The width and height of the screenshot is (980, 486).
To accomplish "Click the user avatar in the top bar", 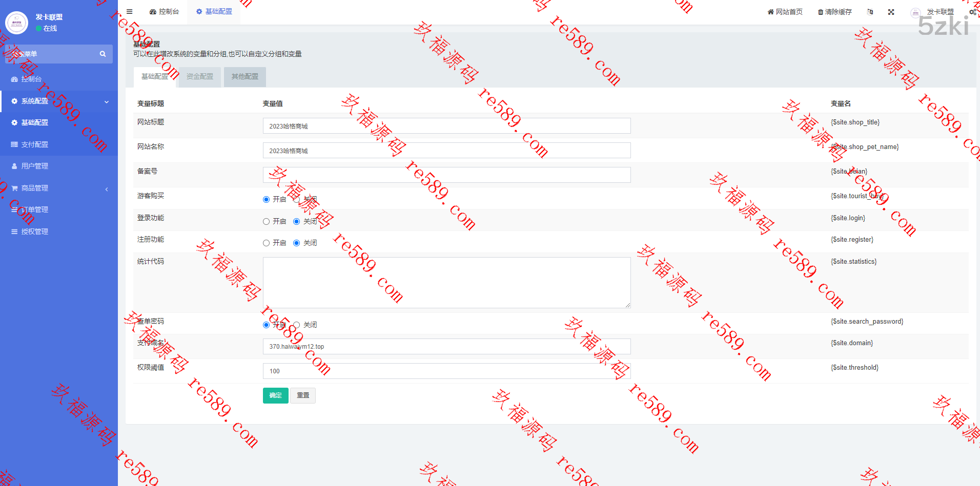I will [x=915, y=12].
